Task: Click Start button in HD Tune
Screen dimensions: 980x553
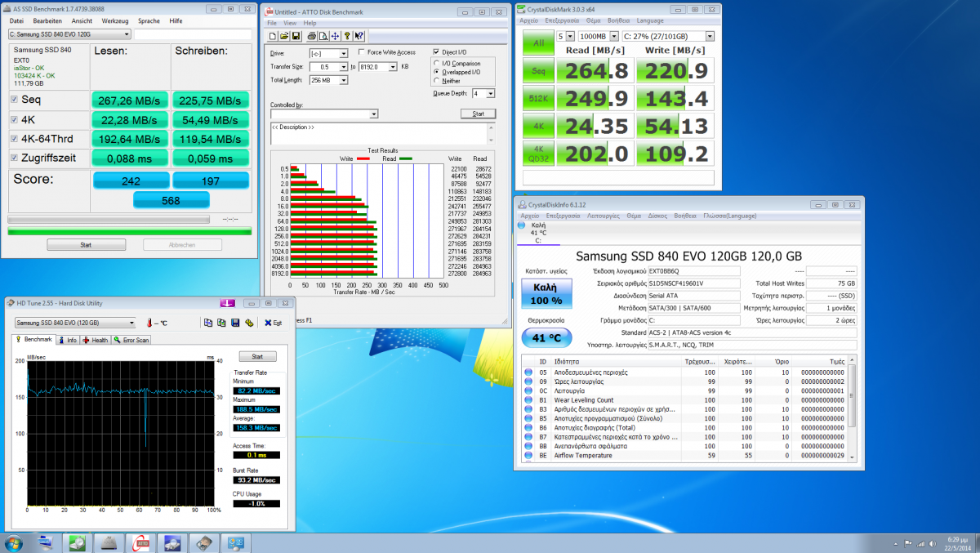Action: click(x=257, y=357)
